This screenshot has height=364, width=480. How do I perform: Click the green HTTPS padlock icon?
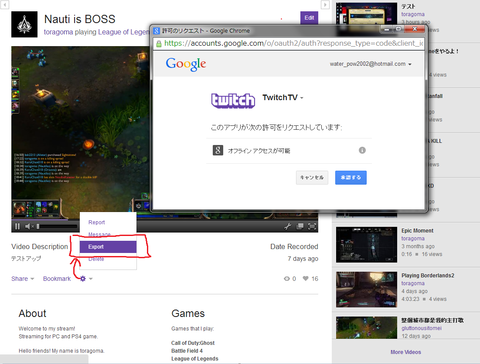coord(159,43)
